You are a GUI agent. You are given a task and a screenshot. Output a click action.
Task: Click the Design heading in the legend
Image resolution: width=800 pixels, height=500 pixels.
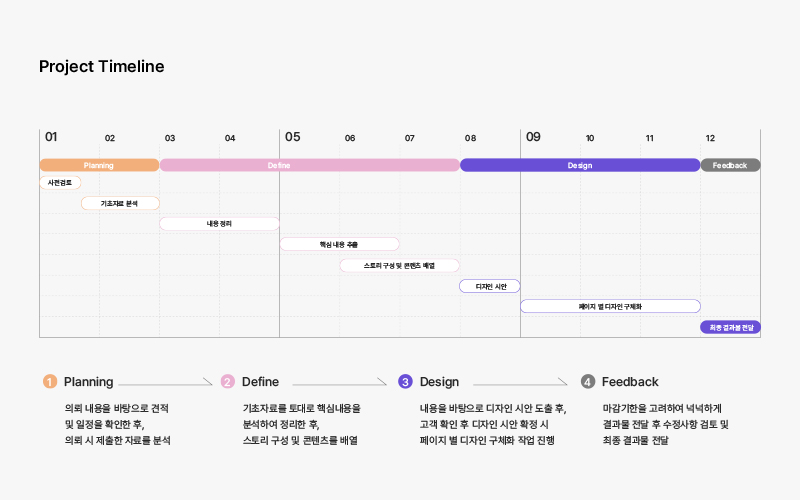point(439,382)
